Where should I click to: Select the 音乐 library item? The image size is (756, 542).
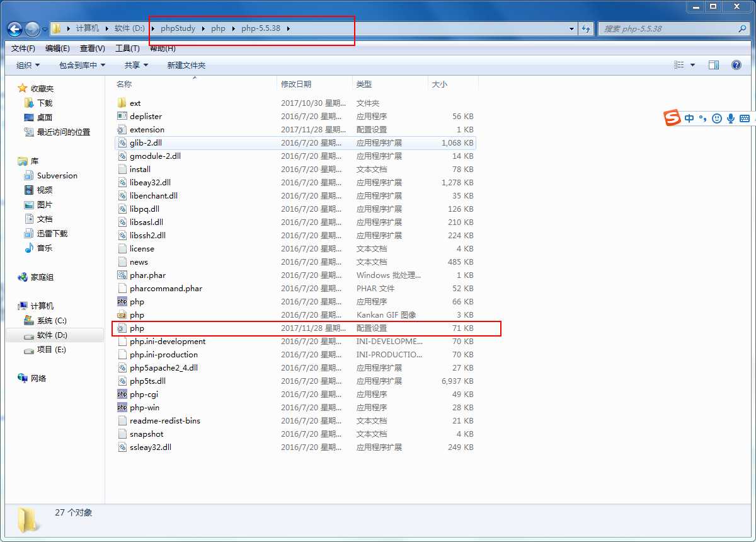tap(44, 248)
